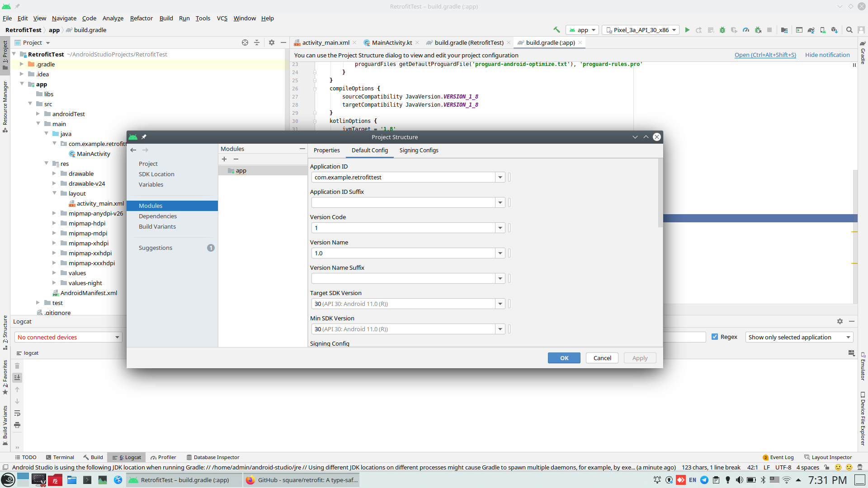Click the Hide notification link
Screen dimensions: 868x488
click(827, 55)
